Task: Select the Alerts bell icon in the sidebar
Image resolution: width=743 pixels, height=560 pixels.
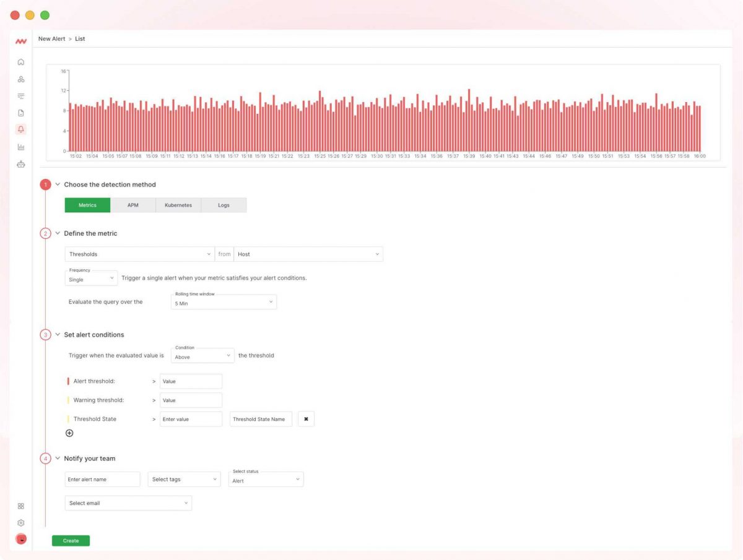Action: pyautogui.click(x=21, y=129)
